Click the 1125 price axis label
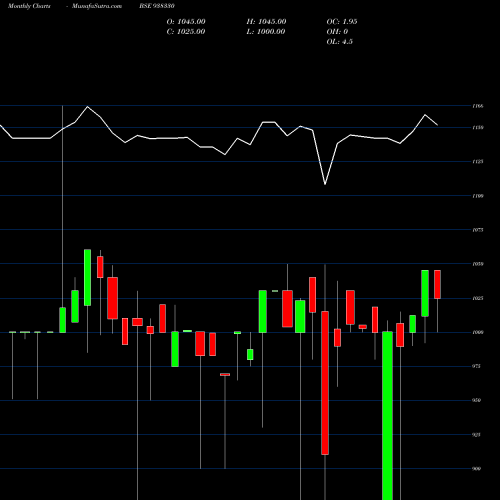Image resolution: width=500 pixels, height=500 pixels. (478, 161)
